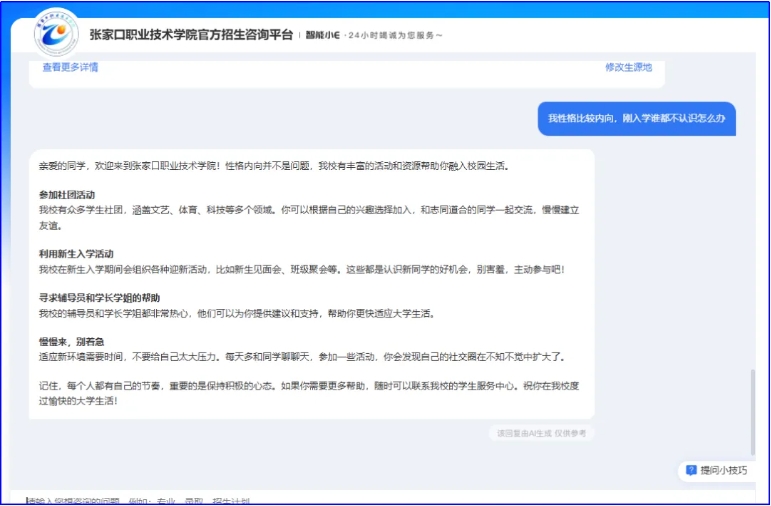The image size is (771, 506).
Task: Click the heading 慢慢来，别着急
Action: [72, 342]
